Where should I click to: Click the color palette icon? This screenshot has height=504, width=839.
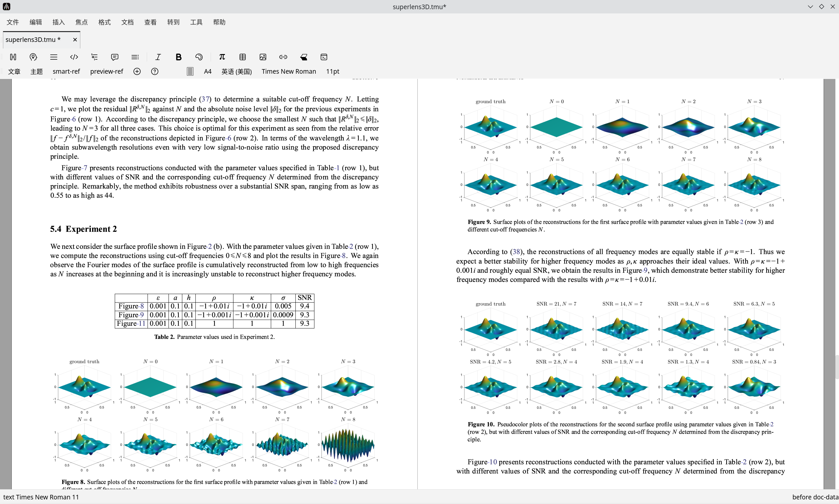(x=199, y=57)
